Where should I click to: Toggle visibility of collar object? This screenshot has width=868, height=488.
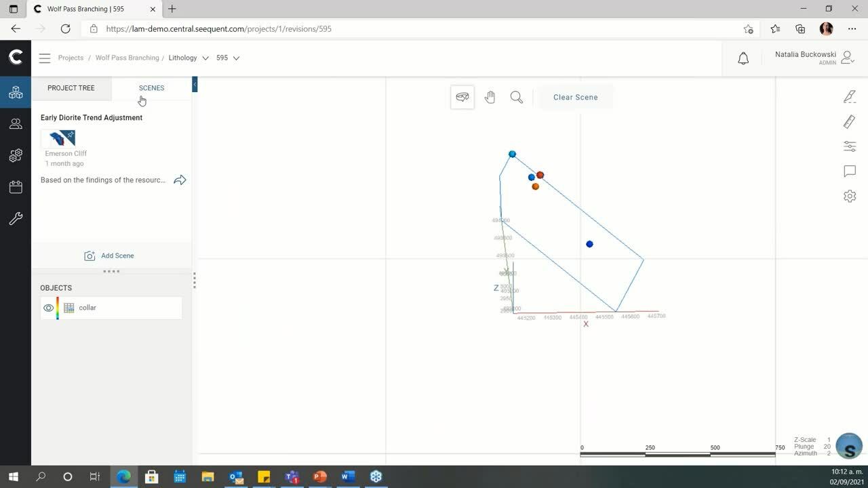[48, 308]
